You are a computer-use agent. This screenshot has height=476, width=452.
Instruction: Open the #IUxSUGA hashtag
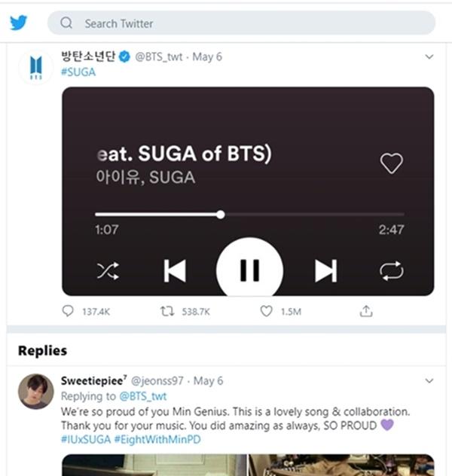87,439
